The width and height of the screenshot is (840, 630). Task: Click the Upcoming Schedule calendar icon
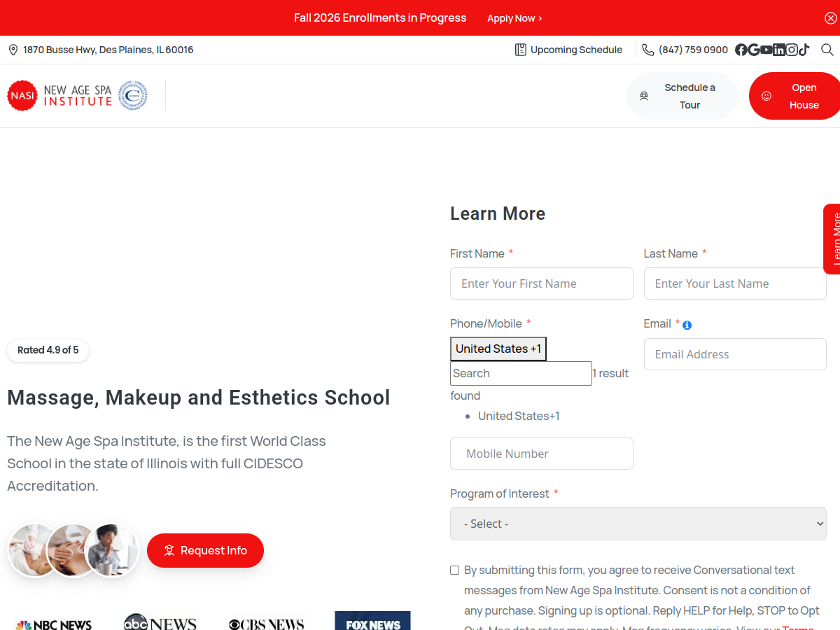(520, 50)
